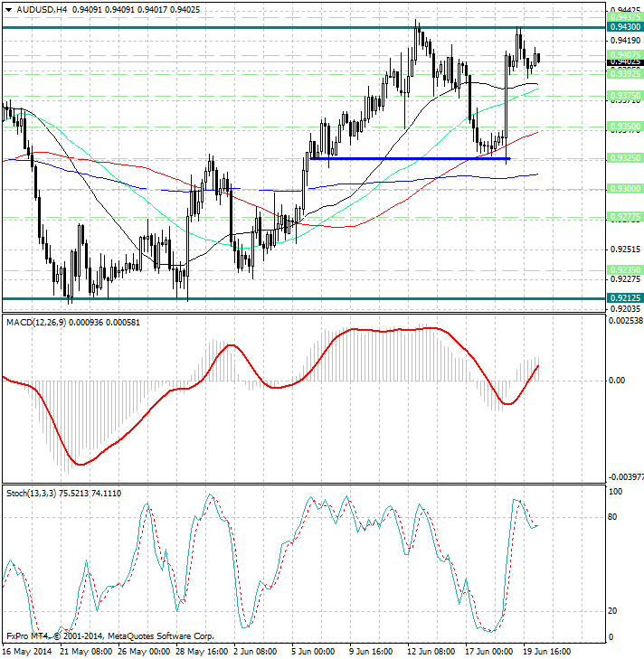Click the 19 Jun 16:00 time label
This screenshot has width=644, height=659.
[547, 652]
